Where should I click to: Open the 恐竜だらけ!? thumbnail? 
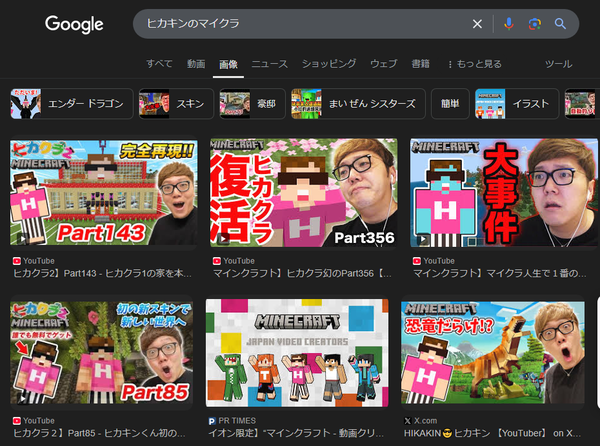click(493, 352)
